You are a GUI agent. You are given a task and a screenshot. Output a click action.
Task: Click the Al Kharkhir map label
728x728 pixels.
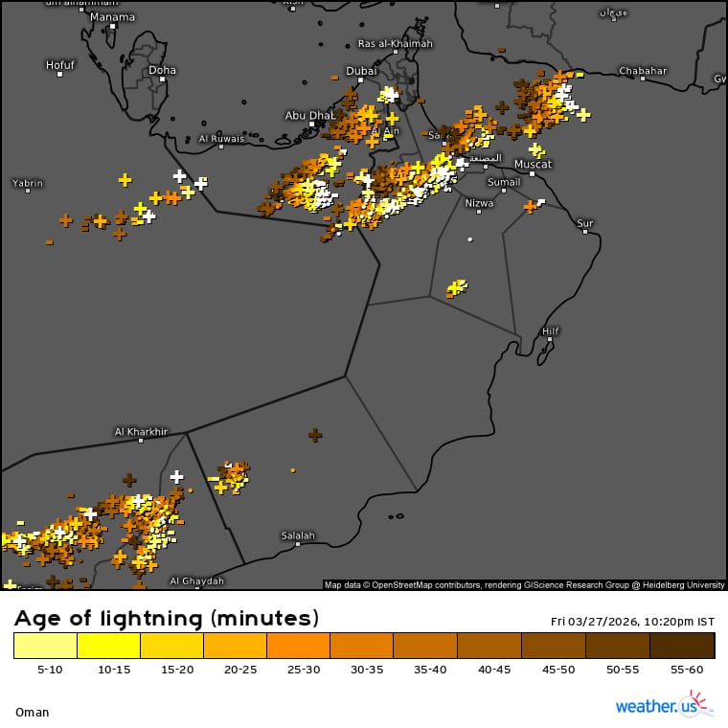(x=141, y=432)
